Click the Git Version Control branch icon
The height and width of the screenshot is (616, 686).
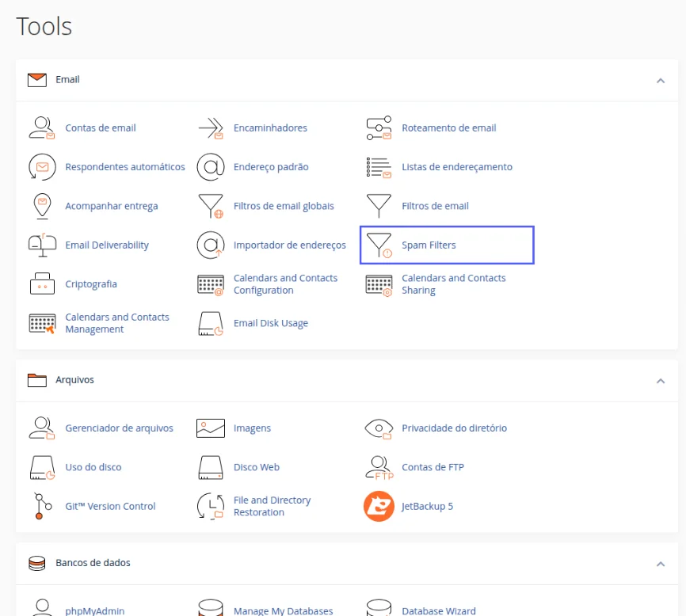coord(43,506)
